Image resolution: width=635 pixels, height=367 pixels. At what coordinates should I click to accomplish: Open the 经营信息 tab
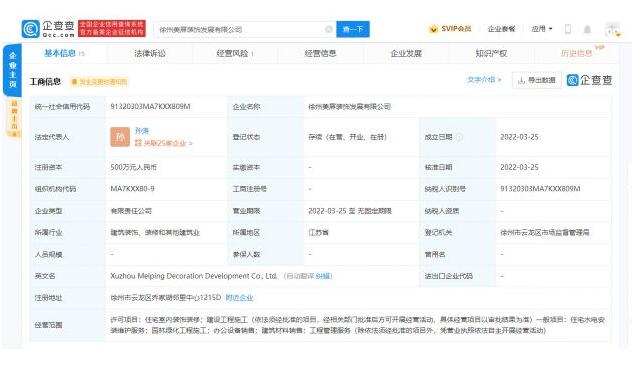click(320, 53)
